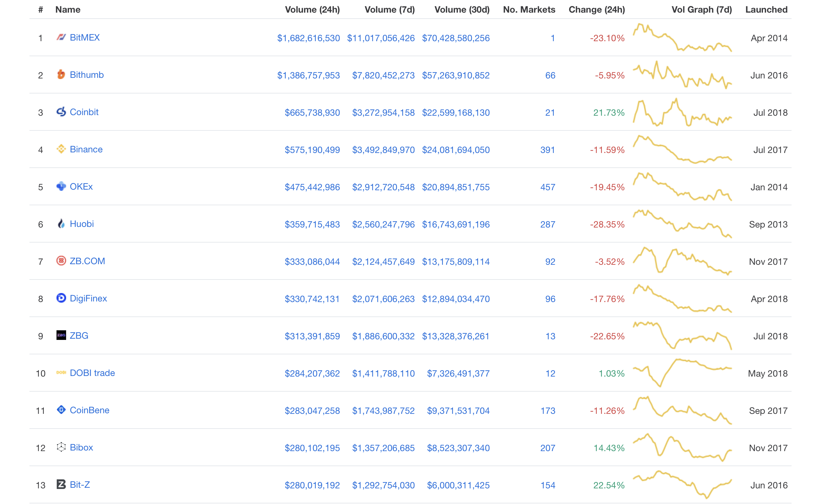Open the Coinbit exchange link
Screen dimensions: 821x504
tap(84, 112)
